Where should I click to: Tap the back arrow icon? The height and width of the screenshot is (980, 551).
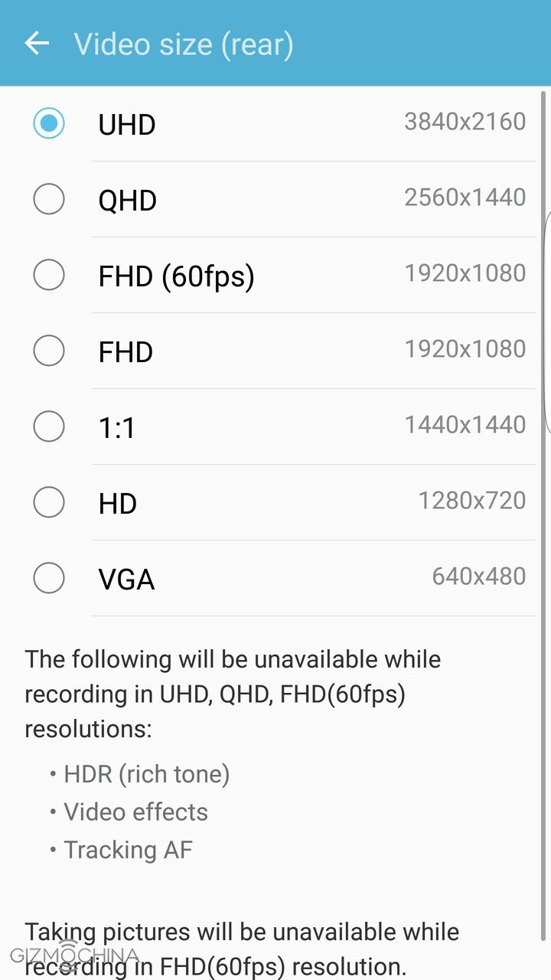tap(37, 44)
